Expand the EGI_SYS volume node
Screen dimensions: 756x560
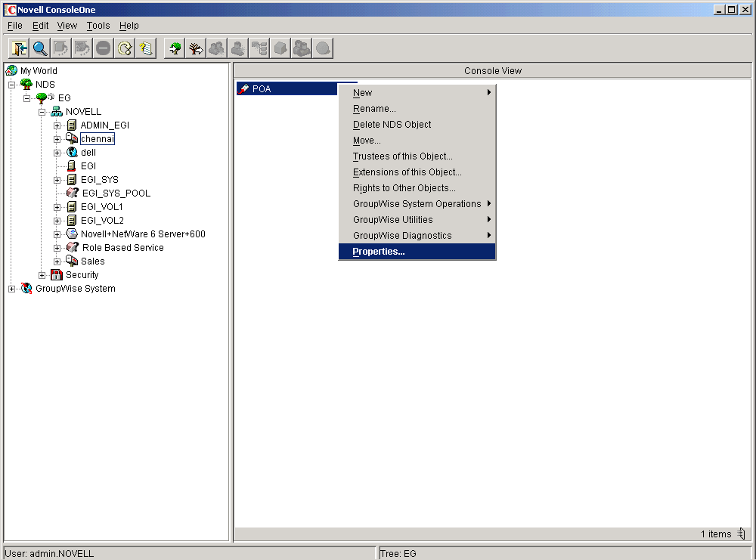57,180
